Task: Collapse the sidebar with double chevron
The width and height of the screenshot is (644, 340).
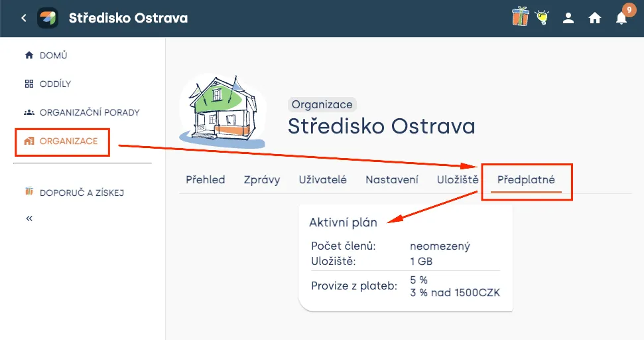Action: pos(29,218)
